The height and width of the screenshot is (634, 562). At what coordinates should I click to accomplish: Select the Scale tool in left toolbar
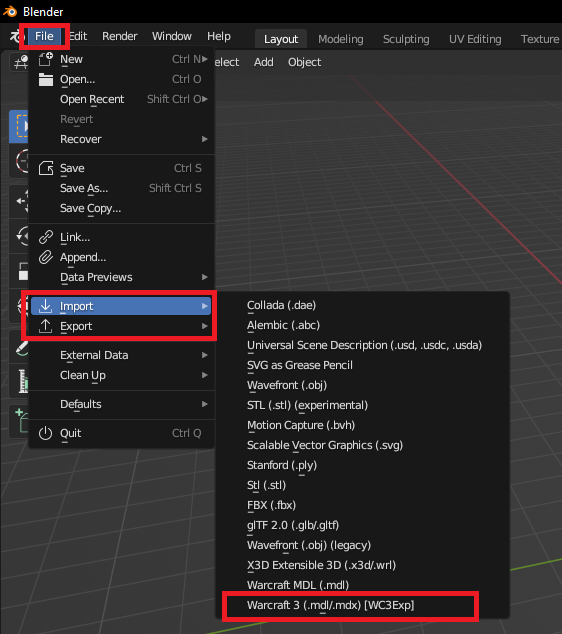pos(19,271)
